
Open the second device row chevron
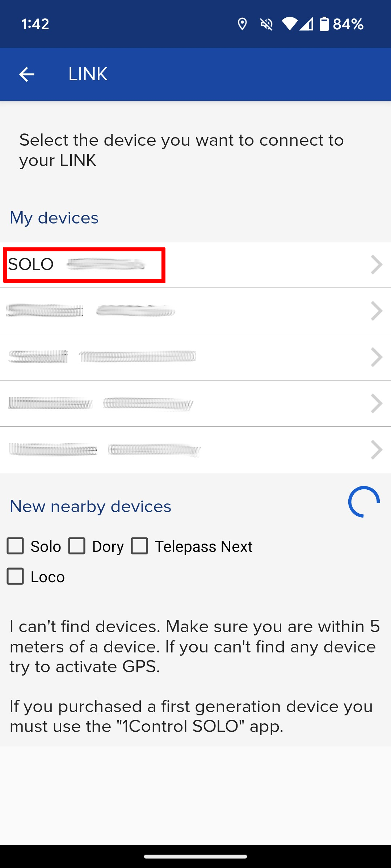coord(377,311)
